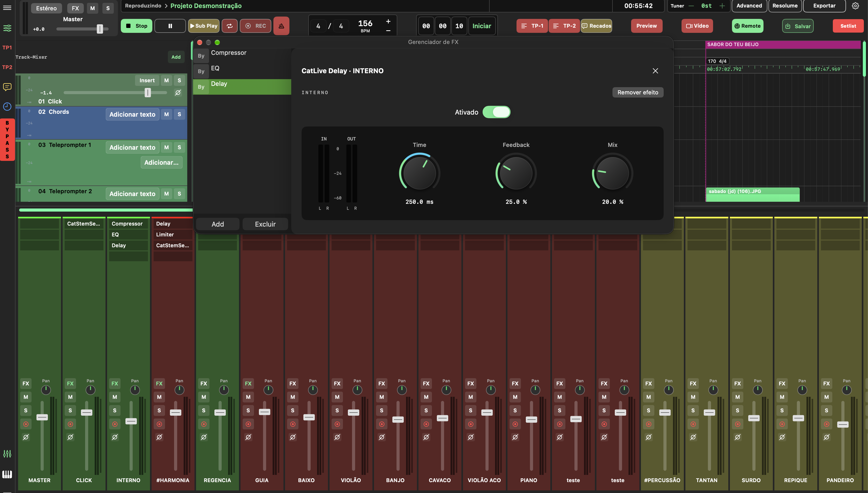Open FX on GUIA channel
The width and height of the screenshot is (868, 493).
point(248,383)
